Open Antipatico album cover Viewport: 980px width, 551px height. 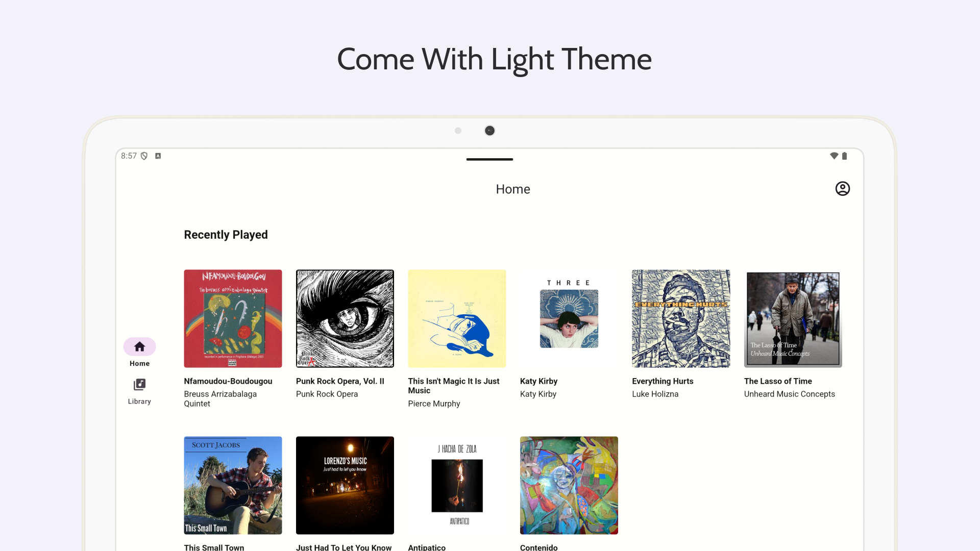coord(457,485)
